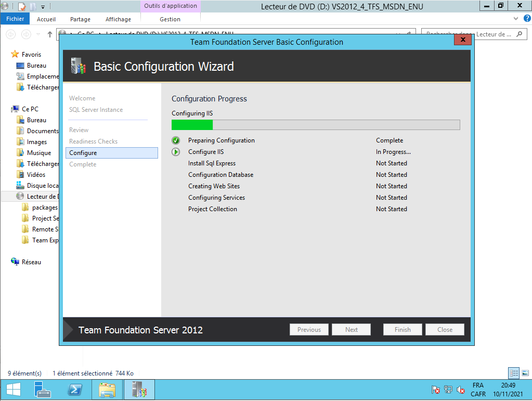Open the Documents folder in the sidebar

click(42, 131)
